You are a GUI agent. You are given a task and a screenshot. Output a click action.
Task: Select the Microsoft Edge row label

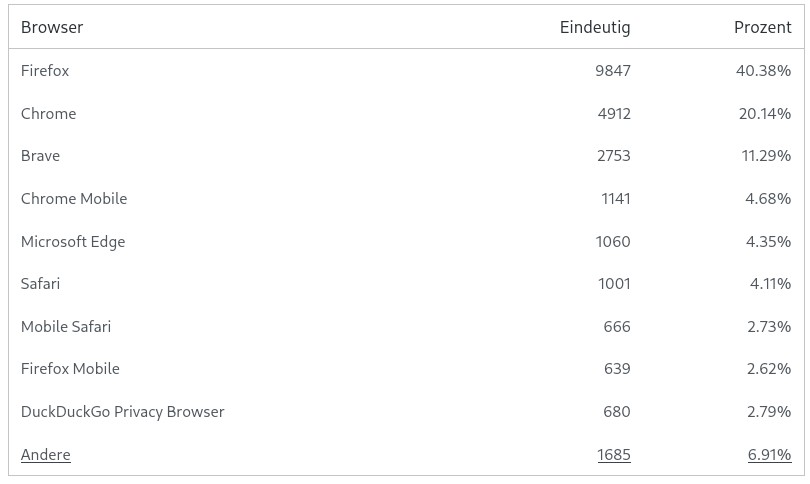[73, 242]
